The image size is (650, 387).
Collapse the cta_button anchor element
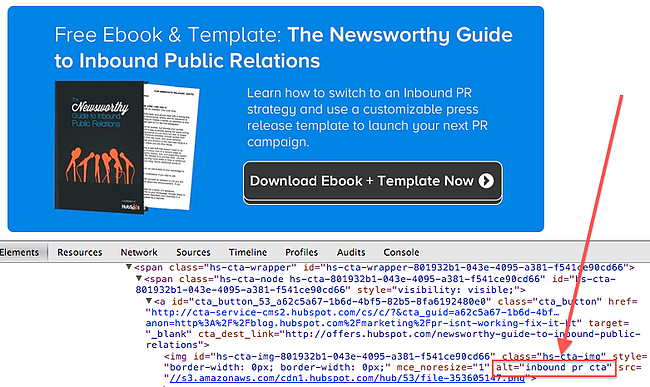point(149,301)
